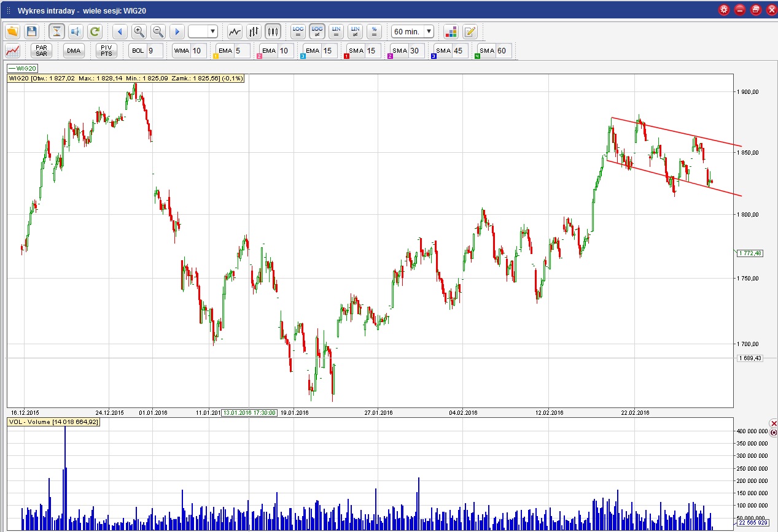The width and height of the screenshot is (778, 532).
Task: Open settings gear in the title bar
Action: [724, 10]
